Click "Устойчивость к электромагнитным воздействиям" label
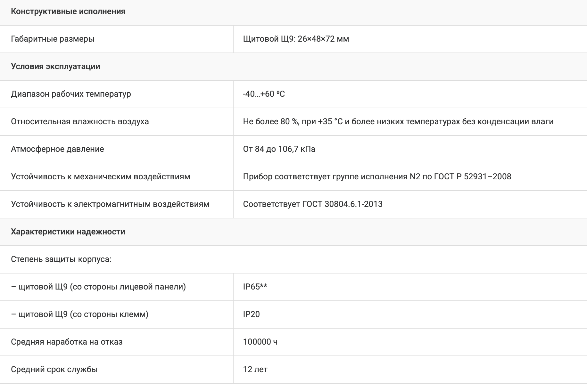The image size is (587, 392). point(110,204)
